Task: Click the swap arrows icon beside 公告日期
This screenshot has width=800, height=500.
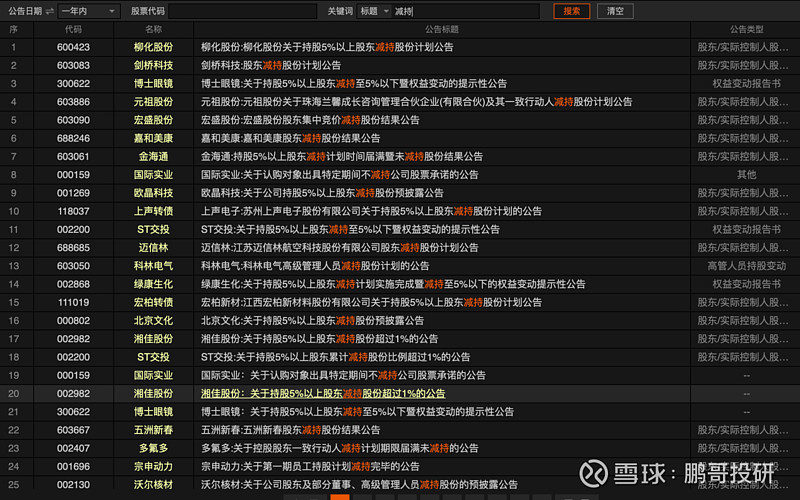Action: click(x=49, y=11)
